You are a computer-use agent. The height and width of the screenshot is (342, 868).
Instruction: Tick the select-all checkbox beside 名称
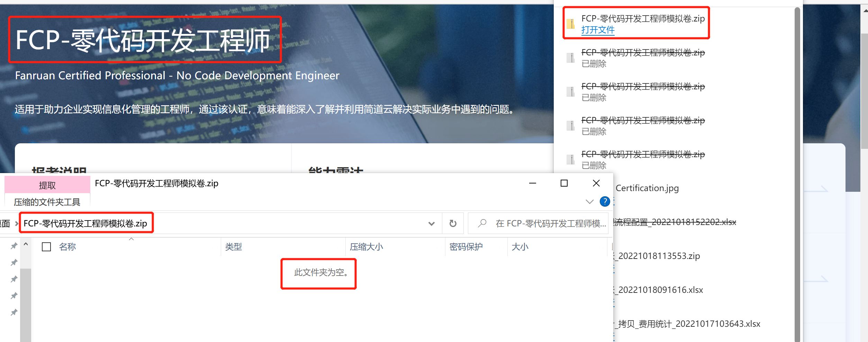(46, 247)
